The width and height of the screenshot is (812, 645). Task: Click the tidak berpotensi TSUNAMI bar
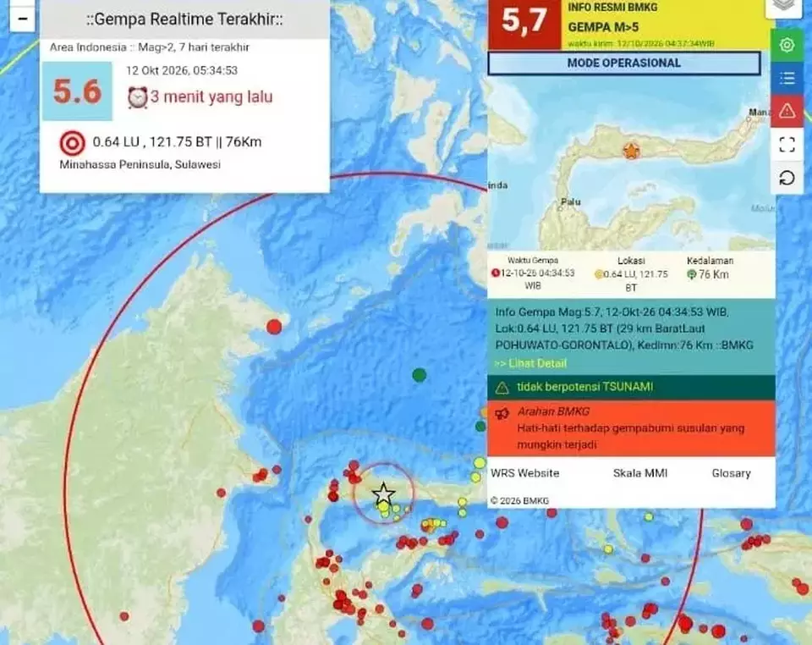631,387
